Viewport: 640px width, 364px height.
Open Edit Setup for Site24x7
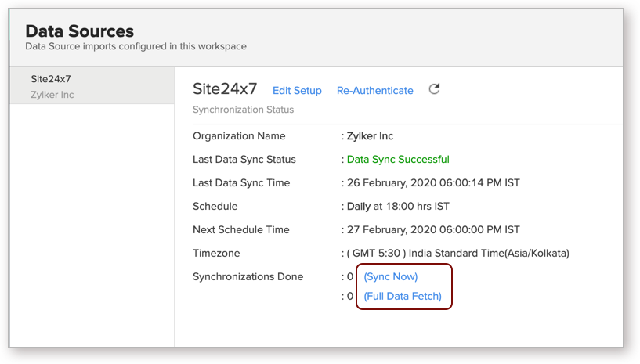297,91
